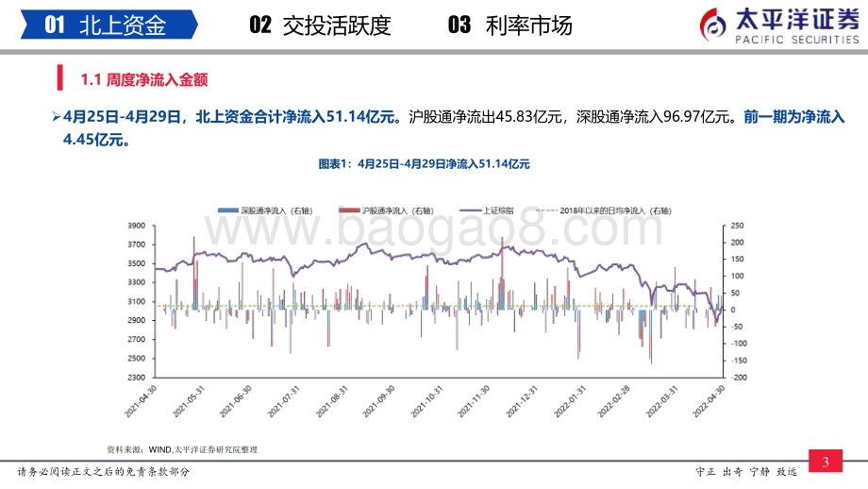Select the 1.1 周度净流入金额 heading

click(x=144, y=79)
